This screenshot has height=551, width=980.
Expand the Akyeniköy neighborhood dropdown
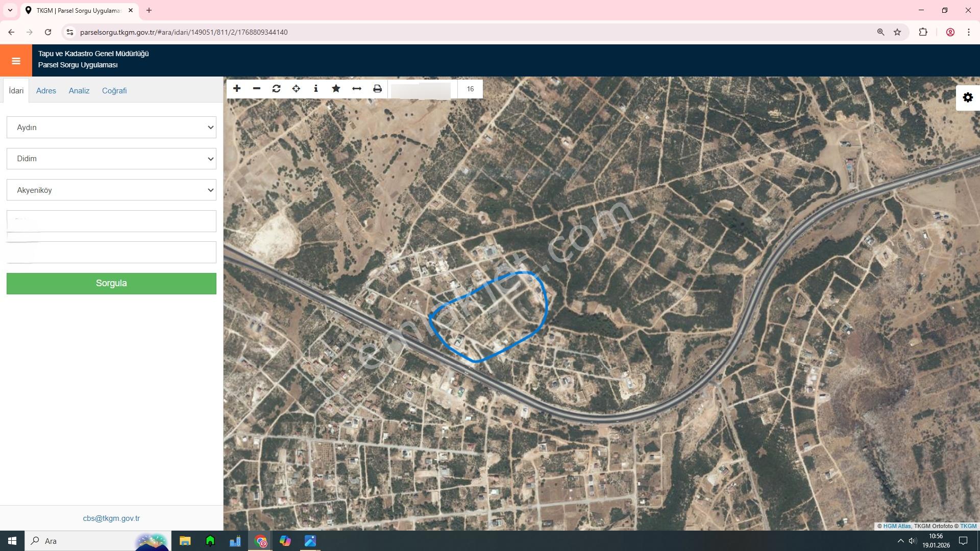111,190
